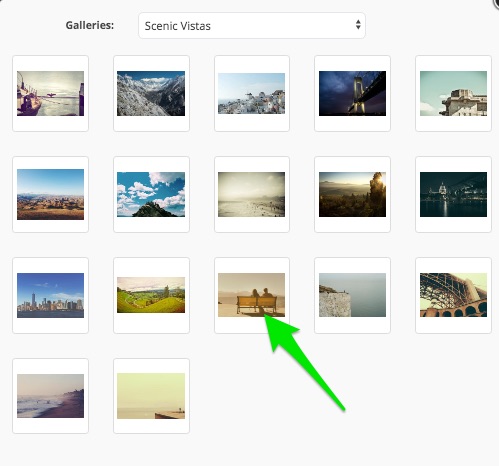Pick the green rolling hills thumbnail
The height and width of the screenshot is (466, 499).
pos(151,295)
